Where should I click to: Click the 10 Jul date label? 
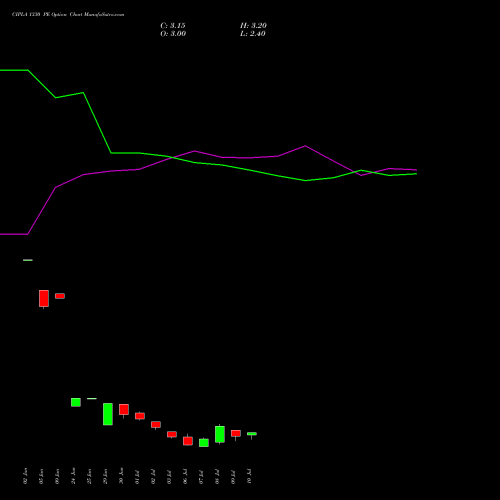[249, 476]
